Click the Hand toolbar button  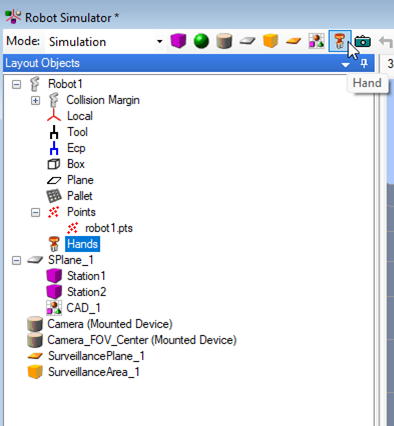click(340, 41)
